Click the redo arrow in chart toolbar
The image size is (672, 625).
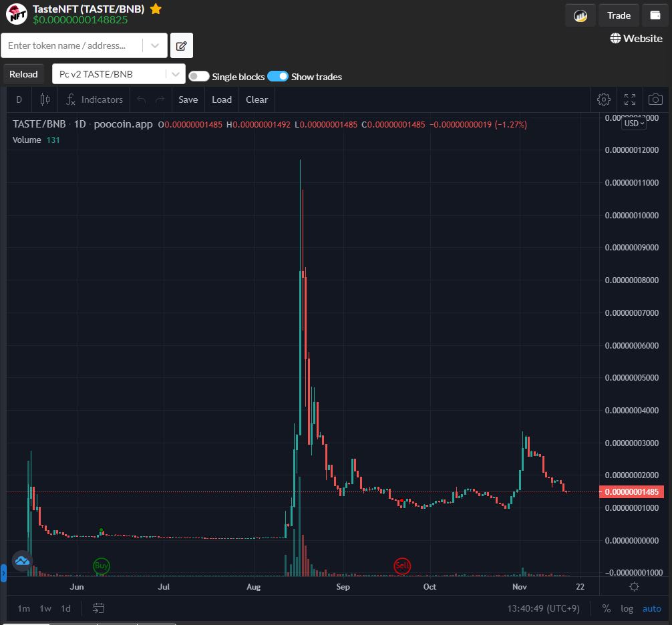pyautogui.click(x=160, y=99)
